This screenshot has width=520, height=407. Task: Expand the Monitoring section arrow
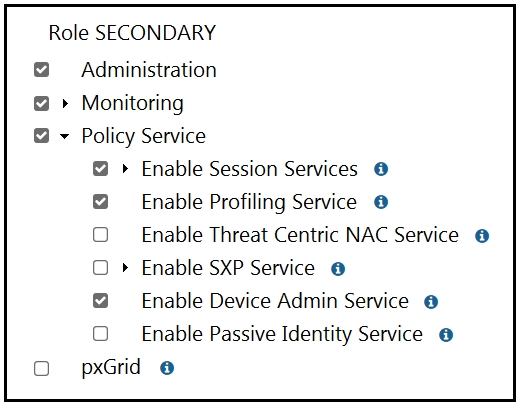click(x=65, y=103)
